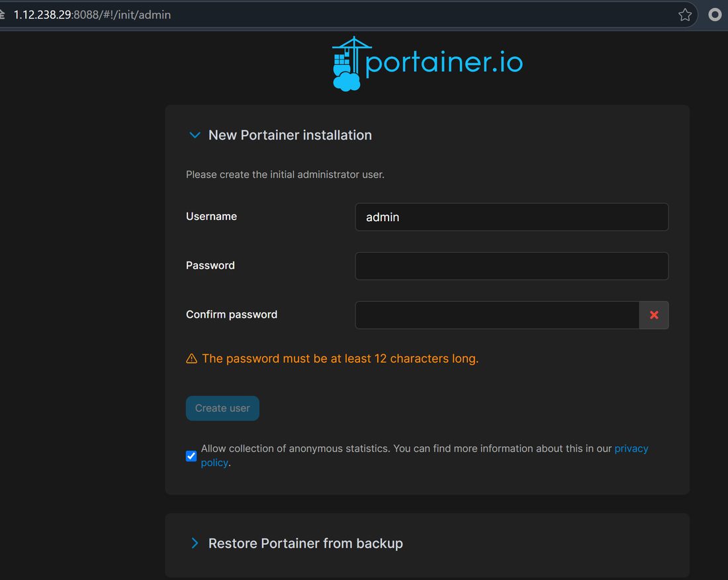Click the Confirm password label
The image size is (728, 580).
tap(231, 314)
